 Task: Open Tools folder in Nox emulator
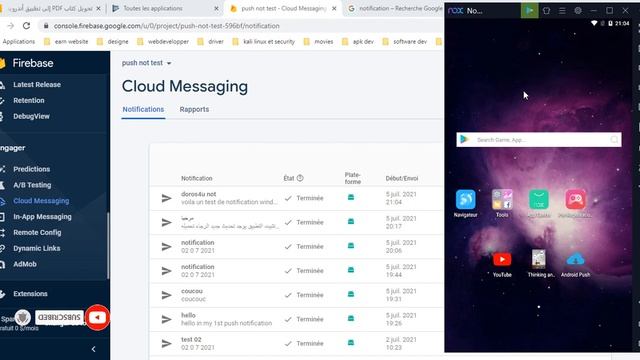[502, 200]
